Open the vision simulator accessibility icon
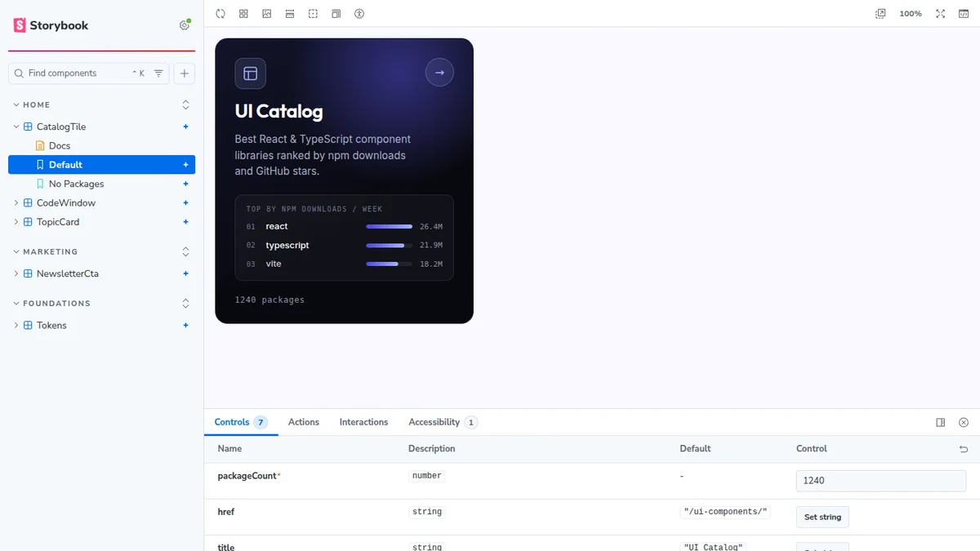The height and width of the screenshot is (551, 980). 359,14
